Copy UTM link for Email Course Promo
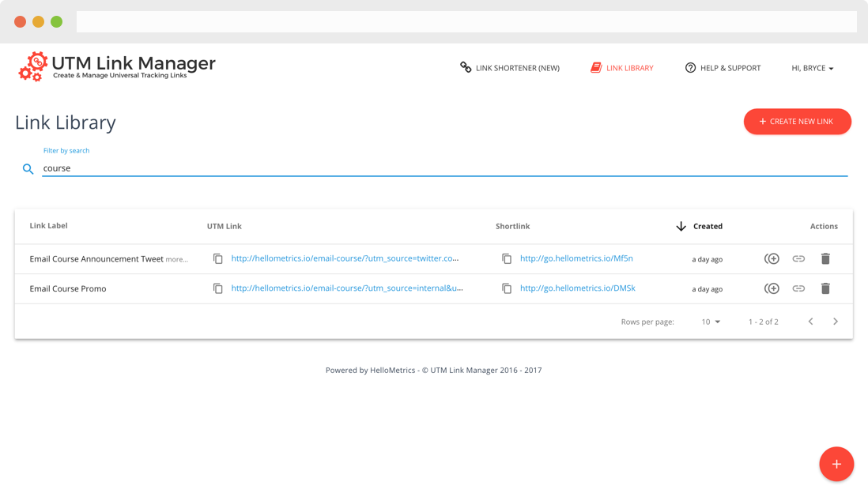 pyautogui.click(x=218, y=288)
